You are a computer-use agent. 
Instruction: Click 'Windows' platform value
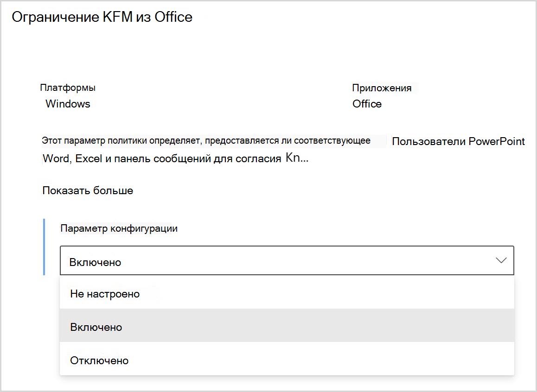coord(68,104)
